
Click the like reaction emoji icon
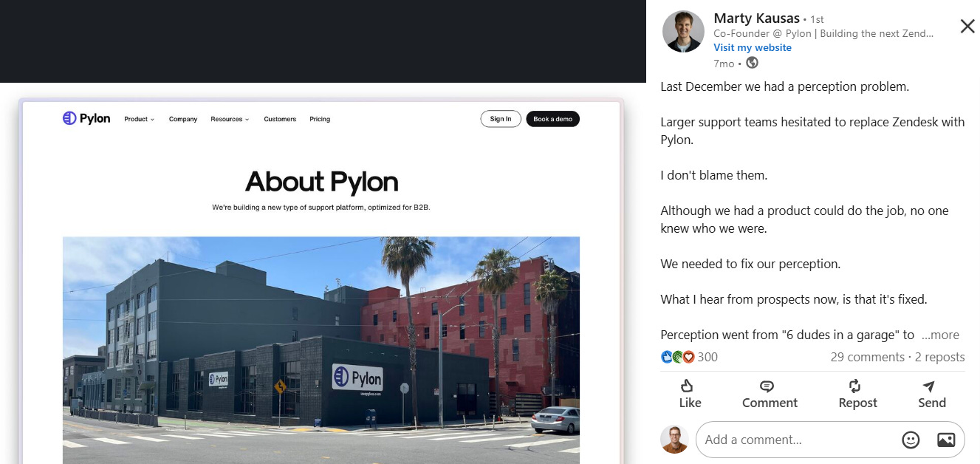tap(667, 357)
